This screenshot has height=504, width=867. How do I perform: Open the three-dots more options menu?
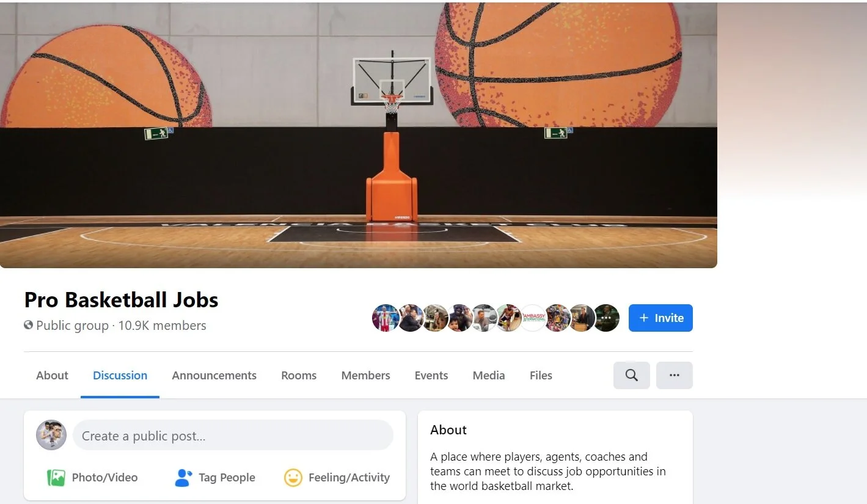point(675,375)
